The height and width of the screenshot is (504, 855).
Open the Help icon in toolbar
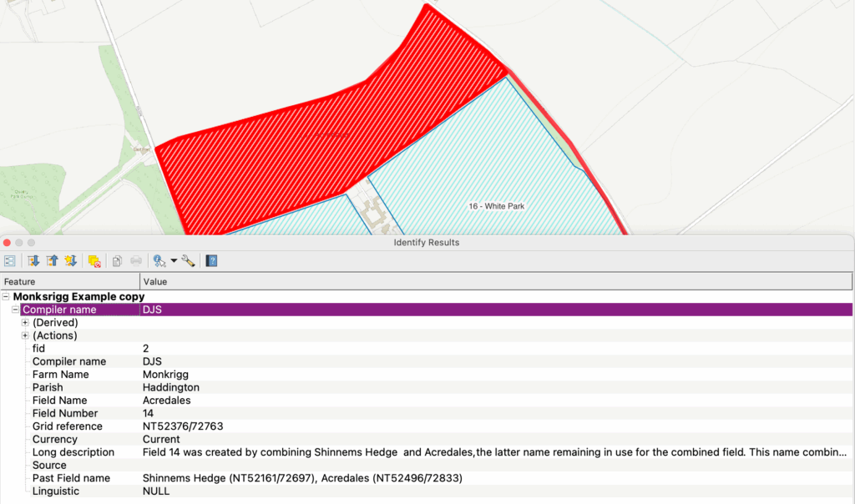(211, 261)
